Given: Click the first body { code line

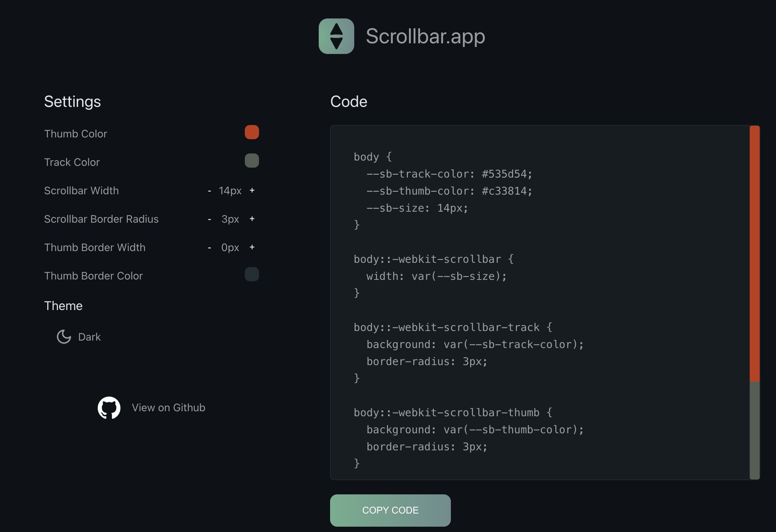Looking at the screenshot, I should tap(373, 157).
